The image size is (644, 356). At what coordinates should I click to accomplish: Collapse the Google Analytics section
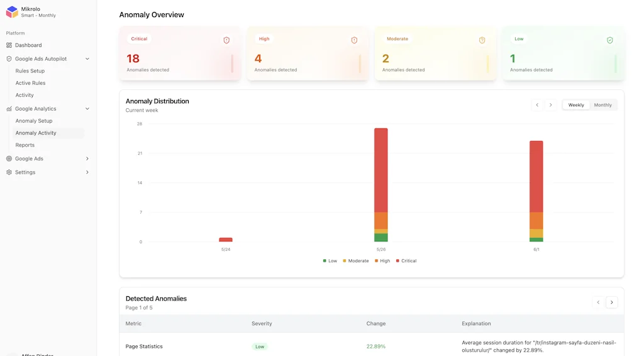pos(87,109)
